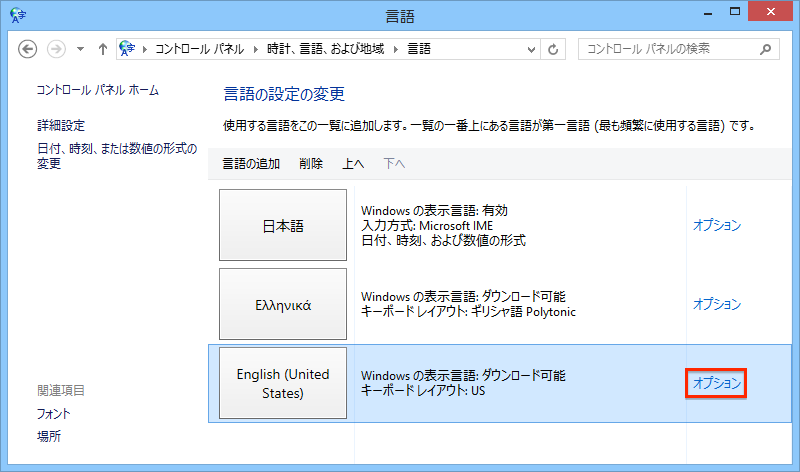This screenshot has width=800, height=472.
Task: Click the Up arrow to parent folder
Action: 102,49
